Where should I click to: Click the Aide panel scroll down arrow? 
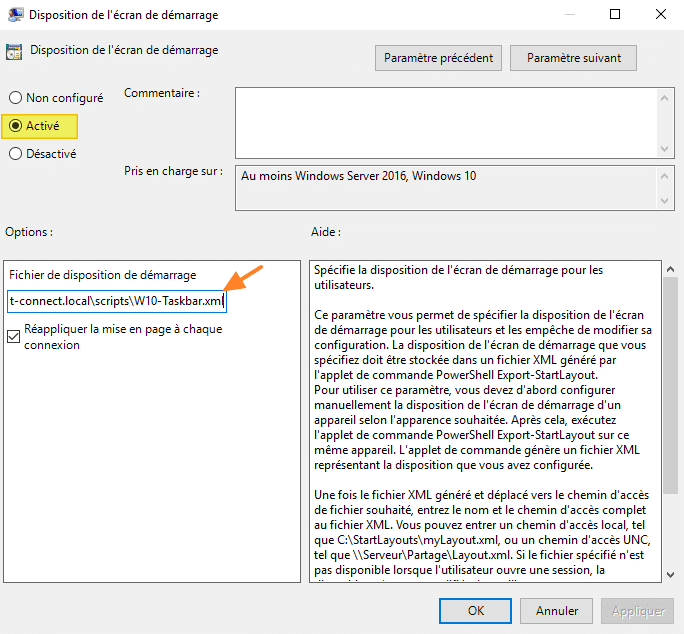pos(670,575)
